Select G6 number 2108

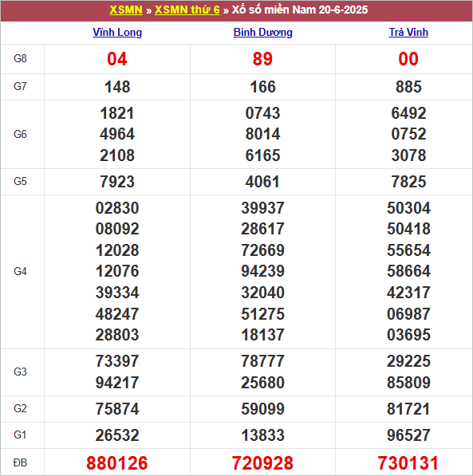pos(117,155)
